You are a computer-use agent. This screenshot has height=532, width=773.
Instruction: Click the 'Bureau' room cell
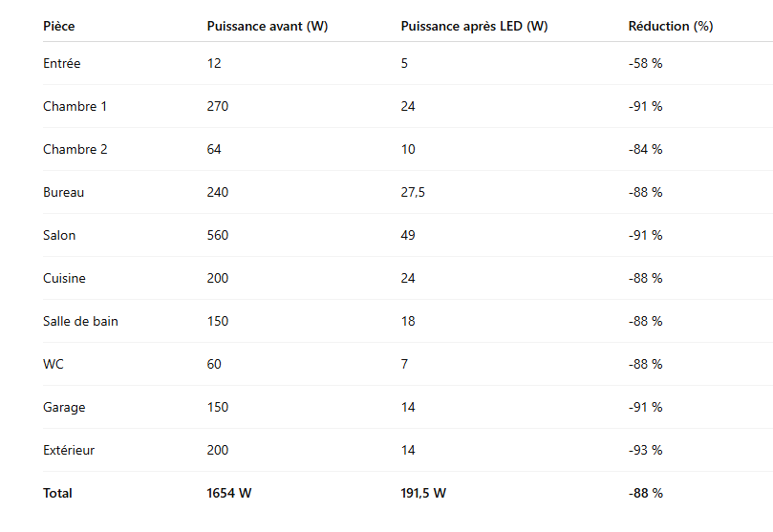tap(63, 192)
